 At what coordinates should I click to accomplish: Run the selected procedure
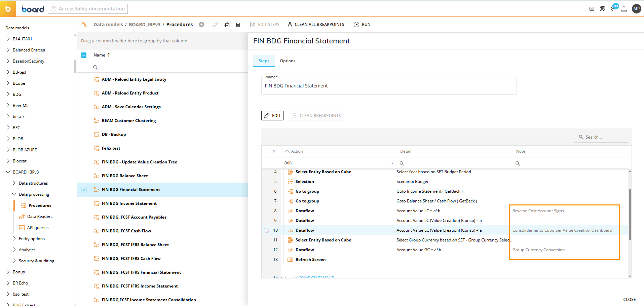click(362, 25)
